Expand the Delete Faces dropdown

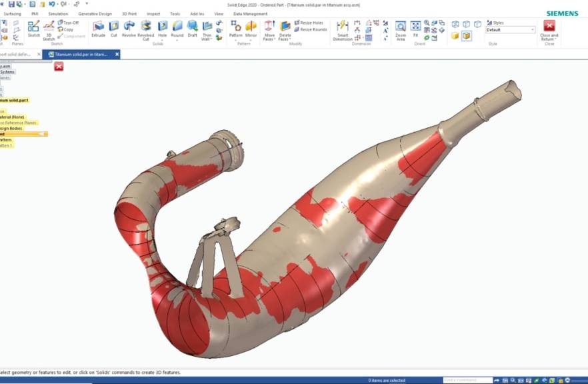285,39
